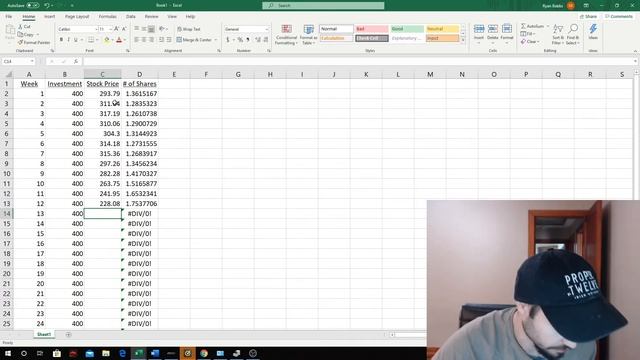Apply the Accounting number format ($)

pos(228,40)
